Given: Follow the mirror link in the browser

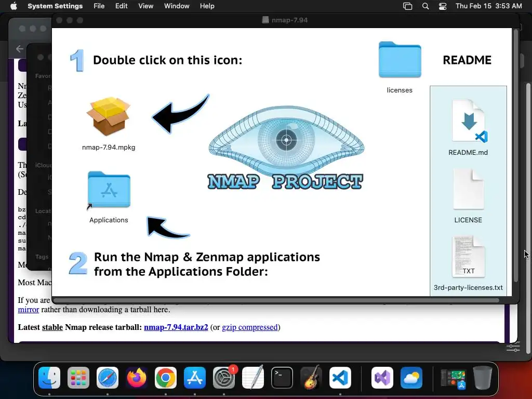Looking at the screenshot, I should [x=29, y=310].
